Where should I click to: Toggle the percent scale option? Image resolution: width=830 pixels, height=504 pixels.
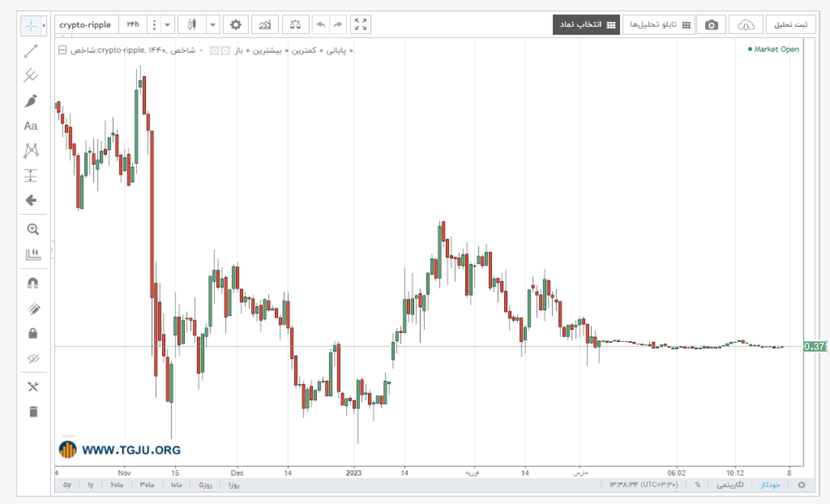point(697,485)
